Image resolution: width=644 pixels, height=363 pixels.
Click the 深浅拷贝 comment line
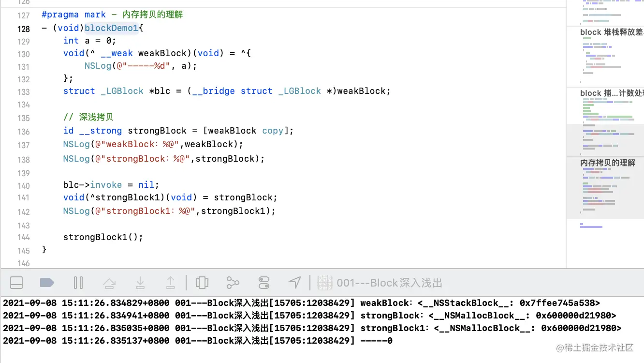tap(88, 117)
